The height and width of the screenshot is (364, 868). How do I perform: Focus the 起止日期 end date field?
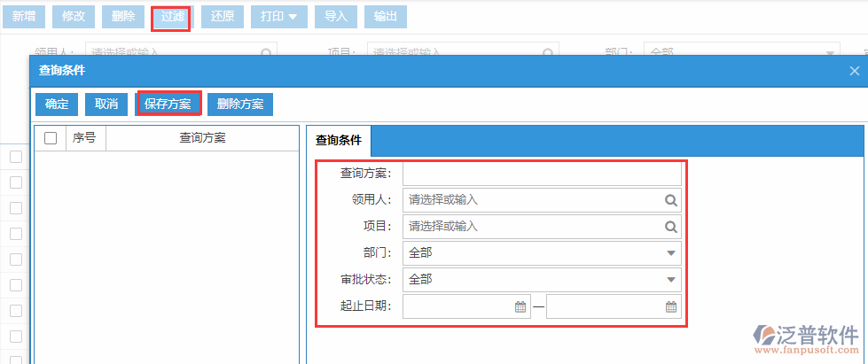[614, 307]
